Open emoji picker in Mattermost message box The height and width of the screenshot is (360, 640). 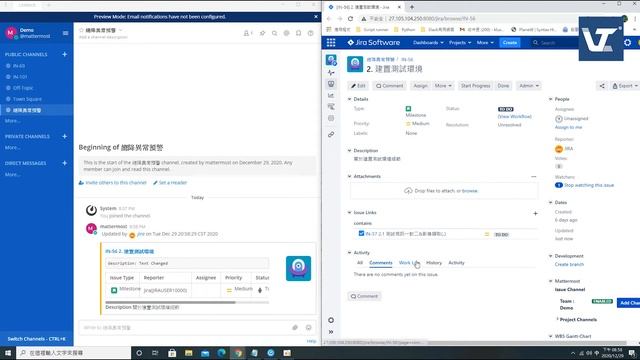point(309,327)
